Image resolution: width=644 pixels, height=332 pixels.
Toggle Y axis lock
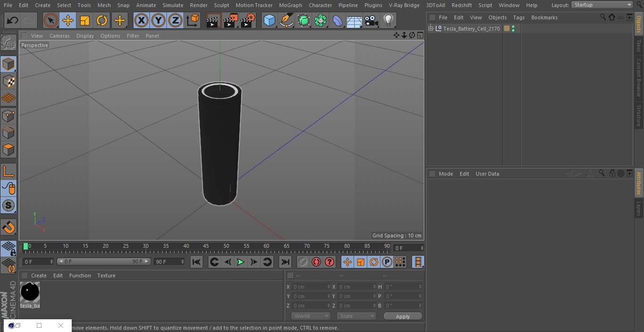click(x=158, y=20)
